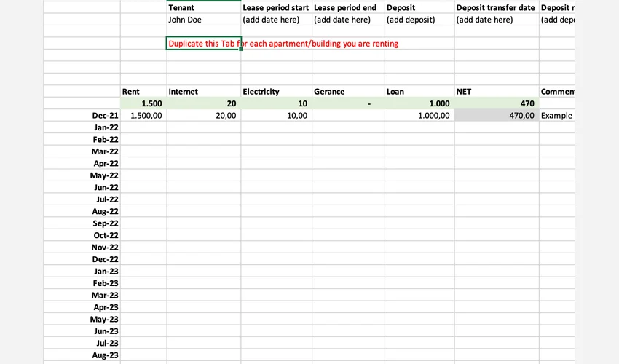Click the NET column header cell

pos(495,92)
